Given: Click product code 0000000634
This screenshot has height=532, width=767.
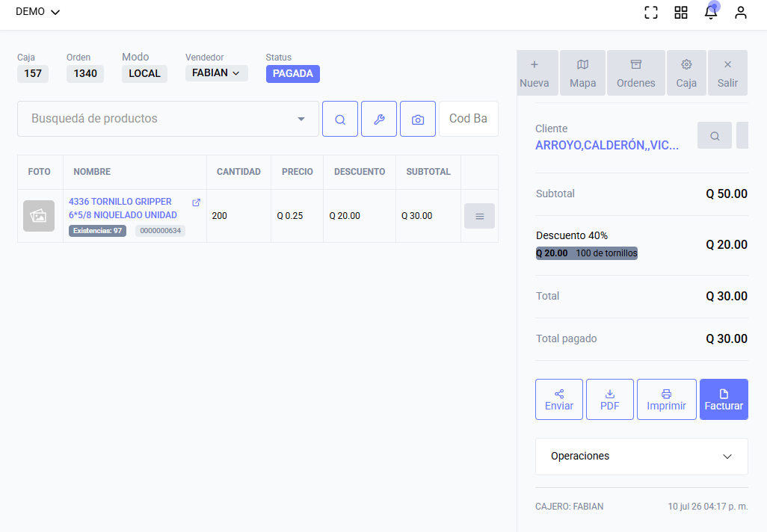Looking at the screenshot, I should (161, 231).
